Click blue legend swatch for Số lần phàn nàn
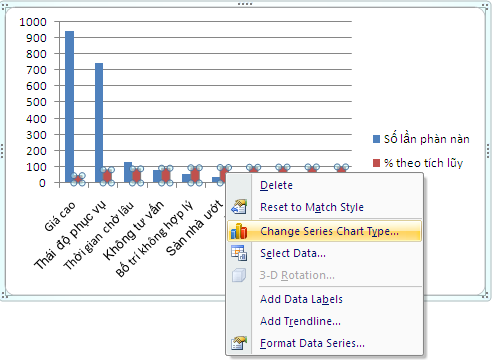This screenshot has height=361, width=493. pyautogui.click(x=376, y=139)
